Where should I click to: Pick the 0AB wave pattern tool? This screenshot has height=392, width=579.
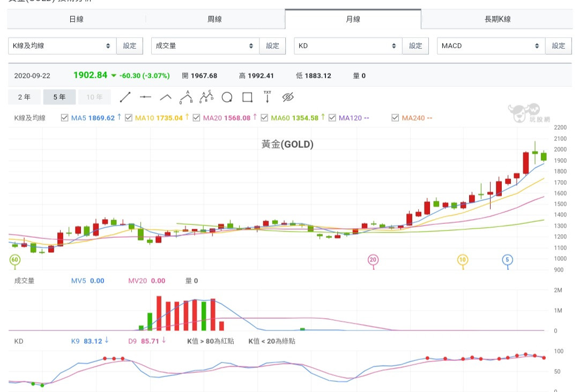186,97
